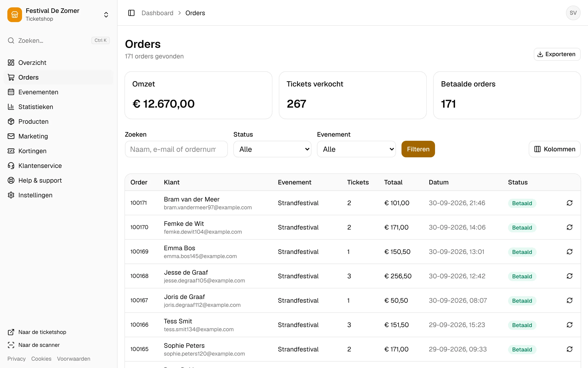Open the Evenement filter dropdown
This screenshot has height=368, width=588.
click(356, 149)
